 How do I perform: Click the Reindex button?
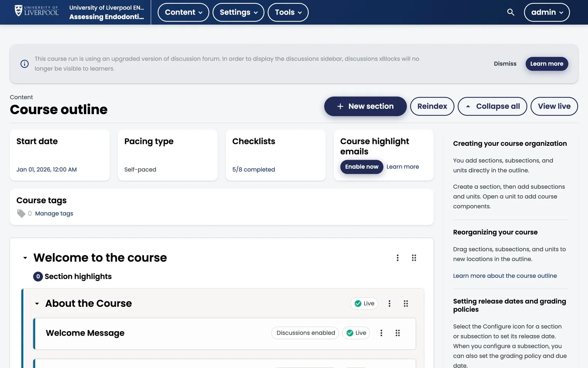pyautogui.click(x=432, y=106)
